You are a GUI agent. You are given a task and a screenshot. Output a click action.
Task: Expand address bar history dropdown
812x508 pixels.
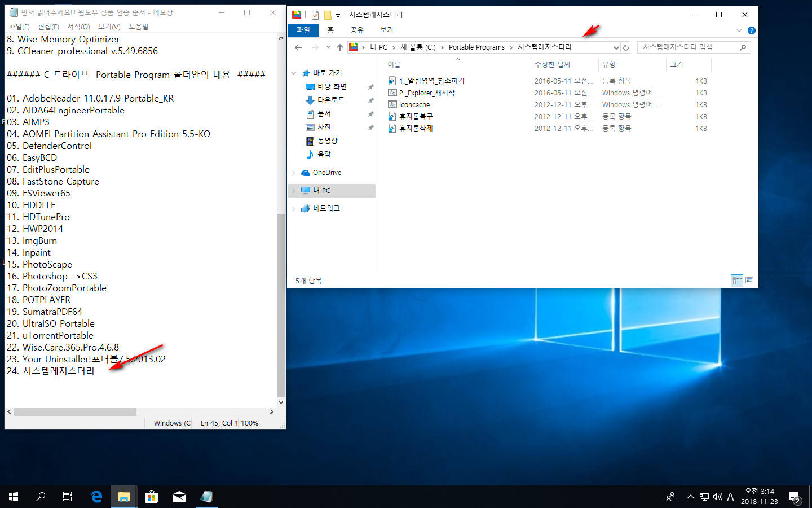(x=616, y=47)
